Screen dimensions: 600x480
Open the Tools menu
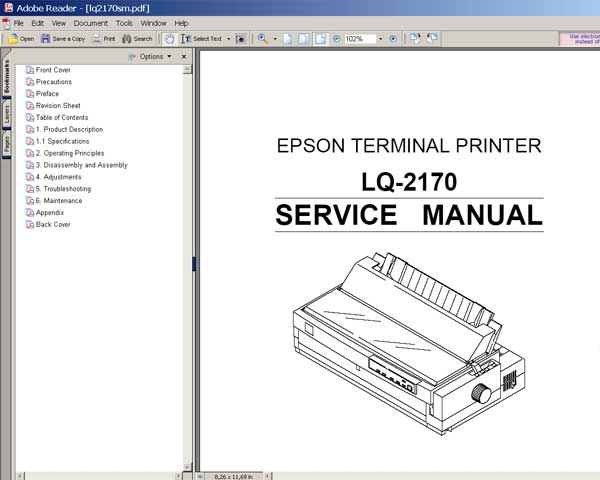click(x=124, y=23)
